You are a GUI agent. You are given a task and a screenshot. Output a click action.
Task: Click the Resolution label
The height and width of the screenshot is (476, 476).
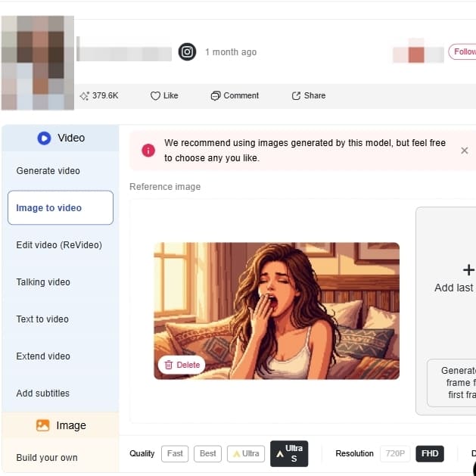[x=354, y=453]
